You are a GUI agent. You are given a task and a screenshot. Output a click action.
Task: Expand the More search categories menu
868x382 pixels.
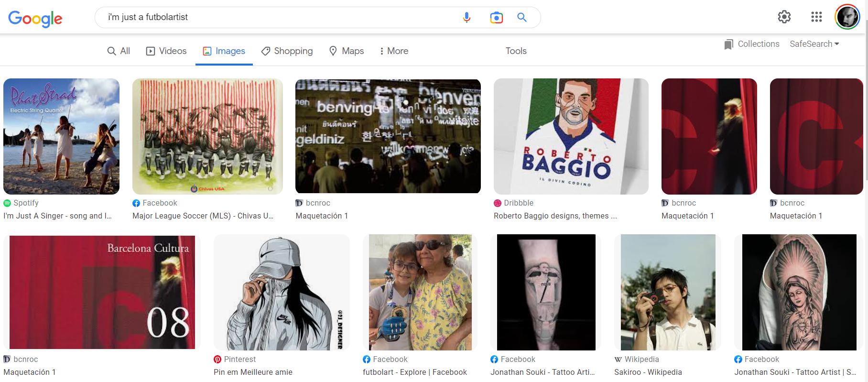point(394,51)
